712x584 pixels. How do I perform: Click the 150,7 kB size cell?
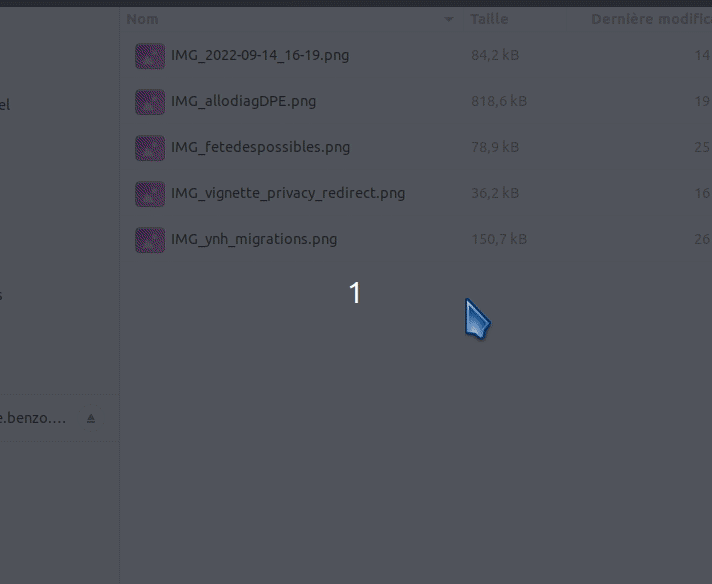coord(499,239)
